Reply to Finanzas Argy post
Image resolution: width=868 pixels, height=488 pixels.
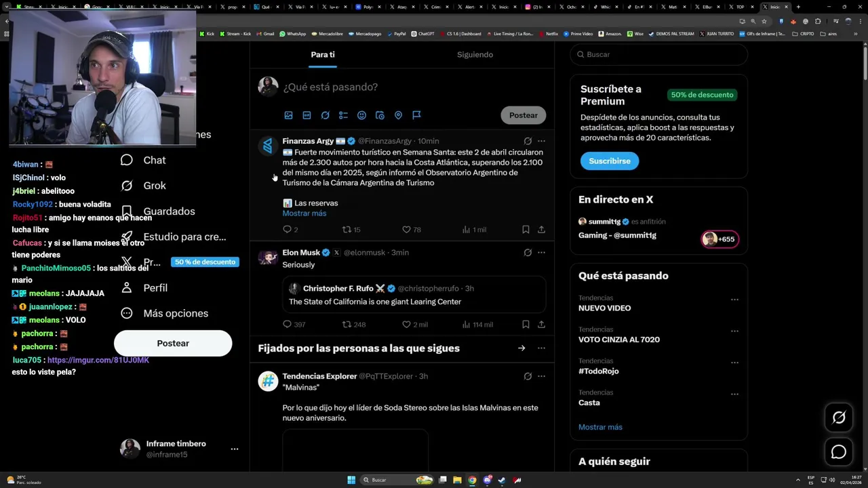290,230
